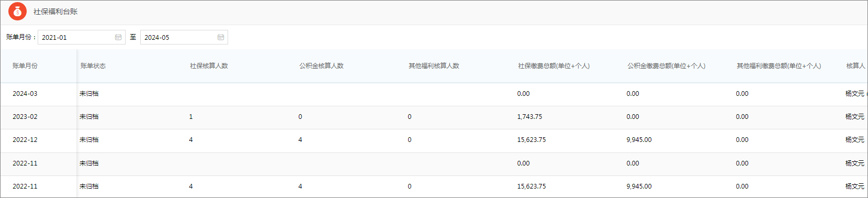Click the 社保核算人数 column header

[209, 66]
